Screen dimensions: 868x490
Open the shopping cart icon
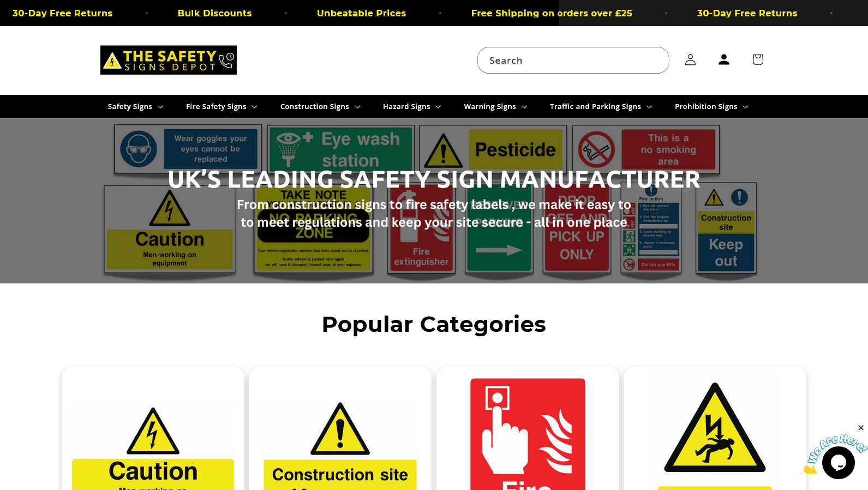[758, 60]
